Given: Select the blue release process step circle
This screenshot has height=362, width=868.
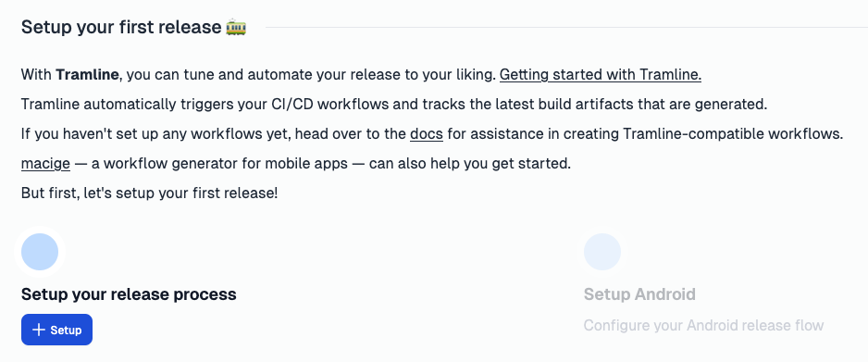Looking at the screenshot, I should pyautogui.click(x=40, y=252).
